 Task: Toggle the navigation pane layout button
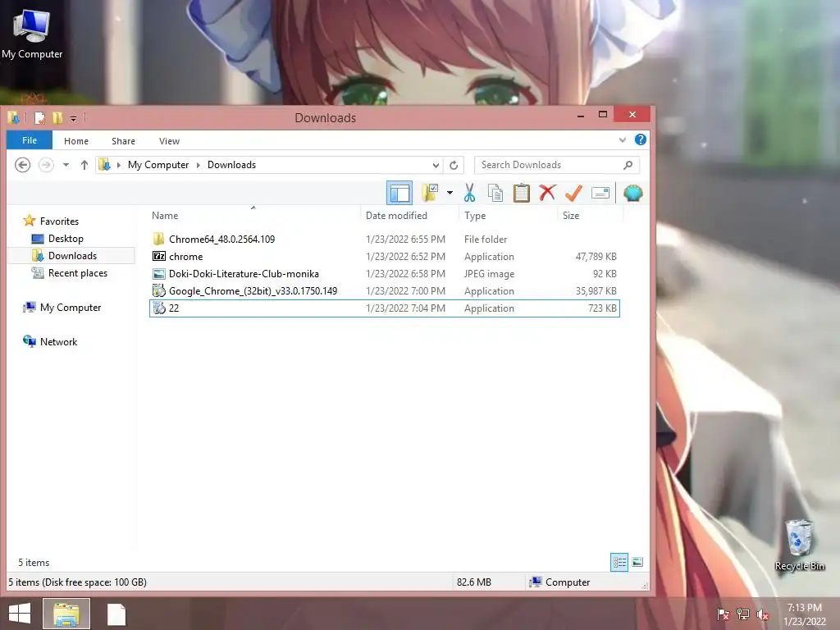tap(399, 193)
